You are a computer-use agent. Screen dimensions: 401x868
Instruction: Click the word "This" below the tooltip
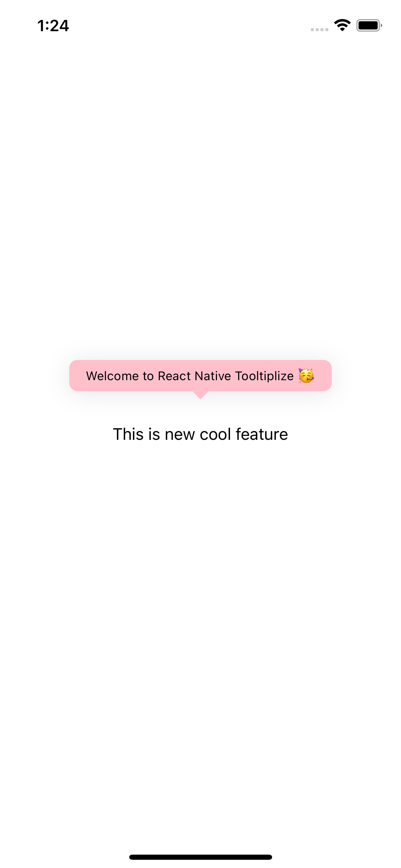[x=128, y=434]
